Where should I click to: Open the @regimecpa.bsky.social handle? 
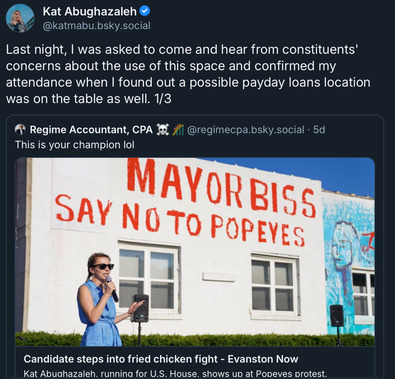pos(246,129)
